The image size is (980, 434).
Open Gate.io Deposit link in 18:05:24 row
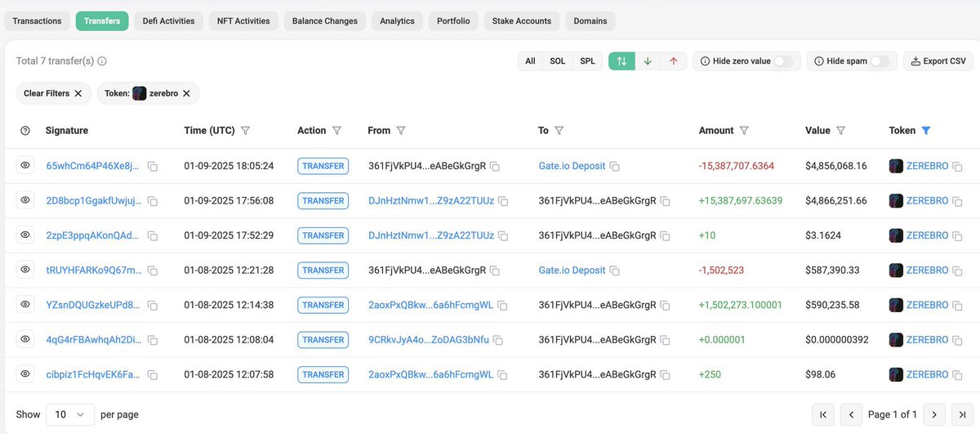(572, 166)
